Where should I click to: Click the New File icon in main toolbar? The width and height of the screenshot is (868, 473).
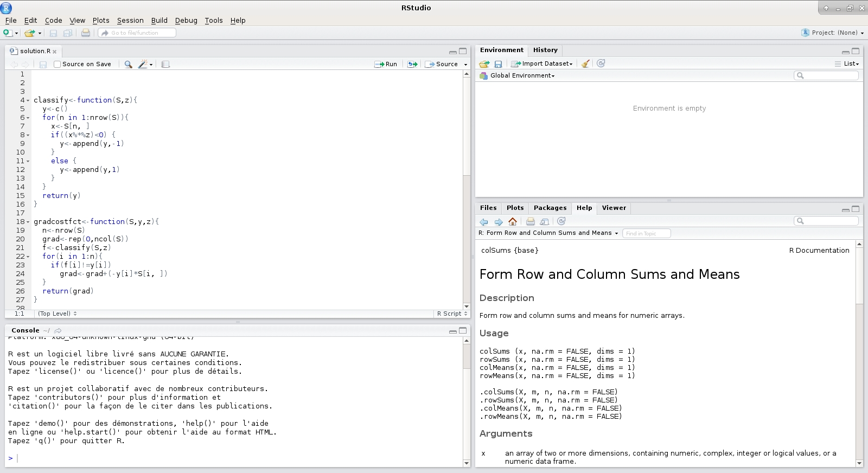pos(7,33)
